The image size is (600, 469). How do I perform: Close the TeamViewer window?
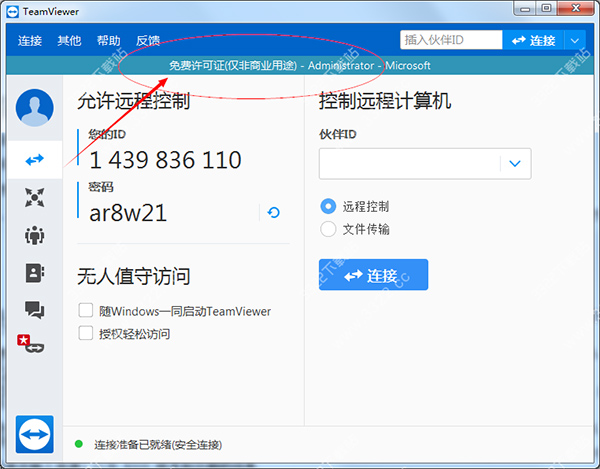pos(576,8)
